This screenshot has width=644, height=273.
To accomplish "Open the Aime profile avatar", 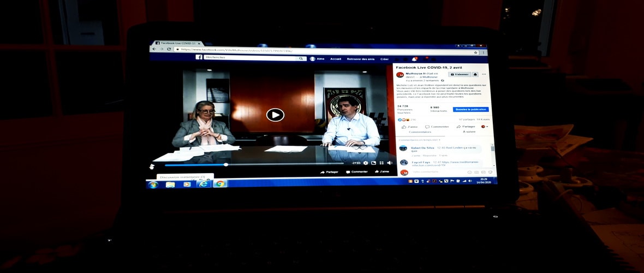I will pos(313,59).
